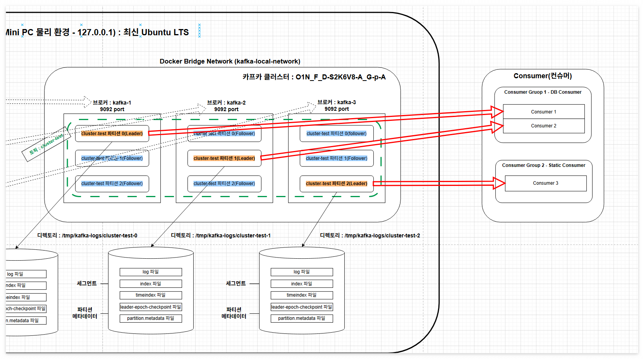Select log 파일 box in cluster-test-1 cylinder
The height and width of the screenshot is (359, 644).
coord(151,272)
